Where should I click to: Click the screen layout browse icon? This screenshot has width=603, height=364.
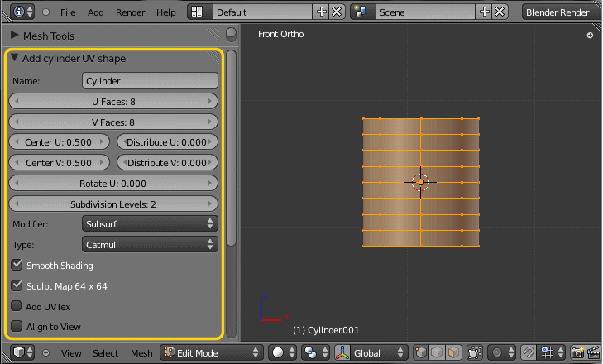coord(198,12)
